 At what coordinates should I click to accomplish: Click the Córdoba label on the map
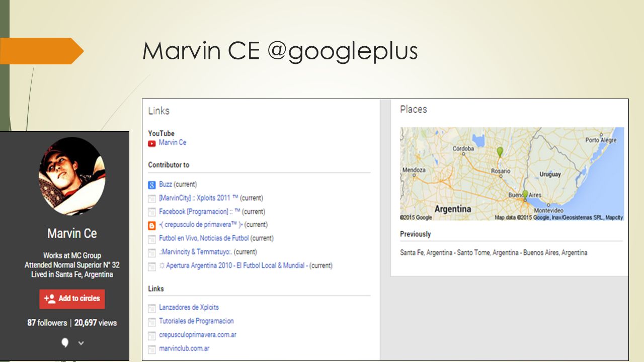click(x=463, y=149)
